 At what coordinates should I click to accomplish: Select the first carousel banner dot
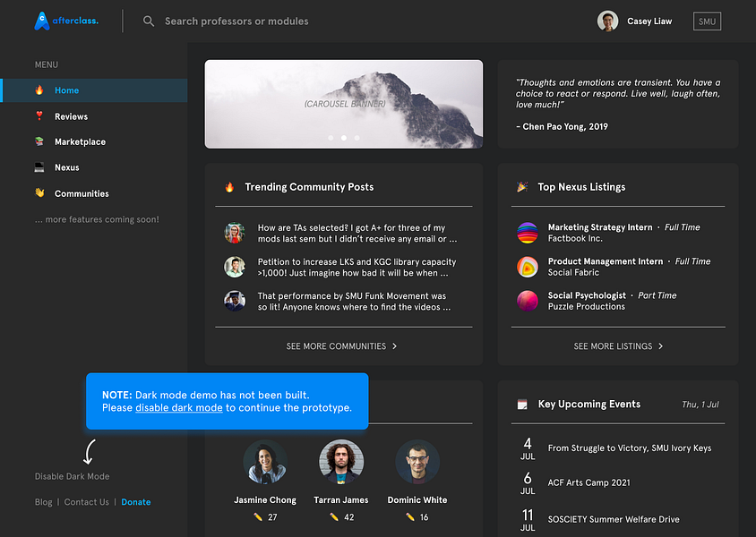pos(331,138)
